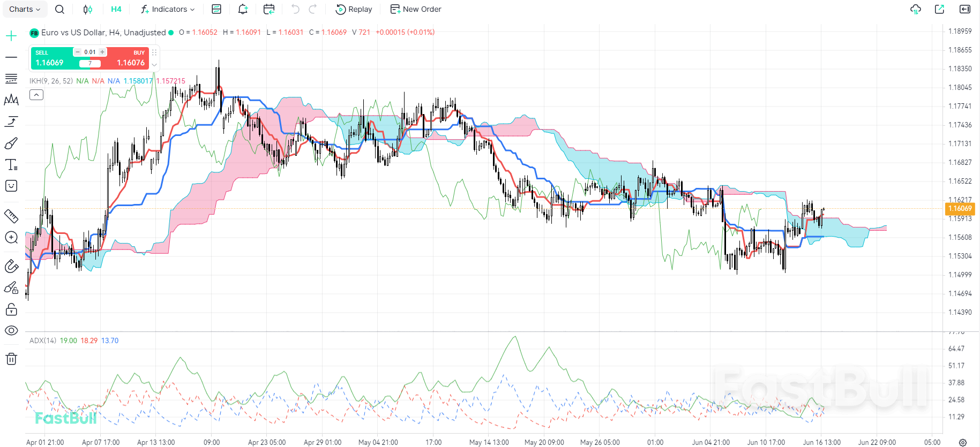Click the FB logo beside symbol name

[x=34, y=33]
